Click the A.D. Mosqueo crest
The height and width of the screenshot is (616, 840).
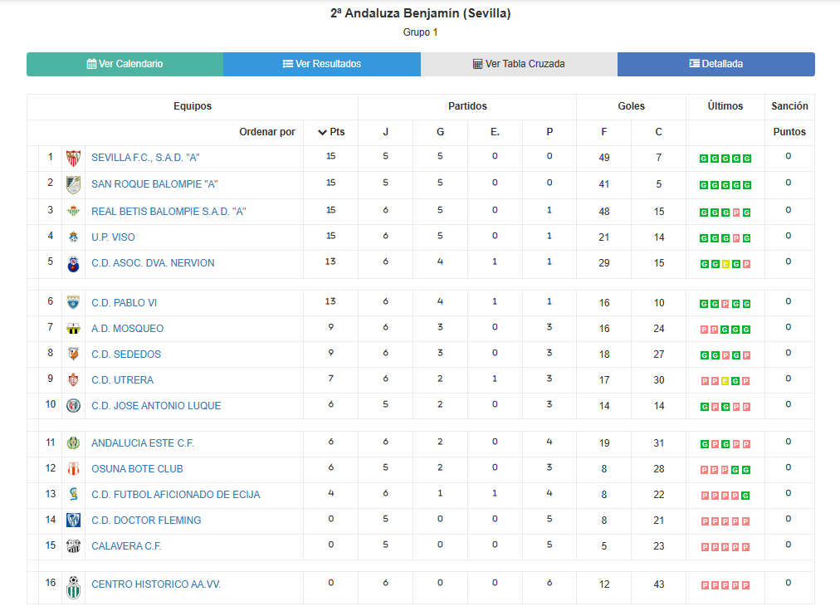tap(73, 329)
